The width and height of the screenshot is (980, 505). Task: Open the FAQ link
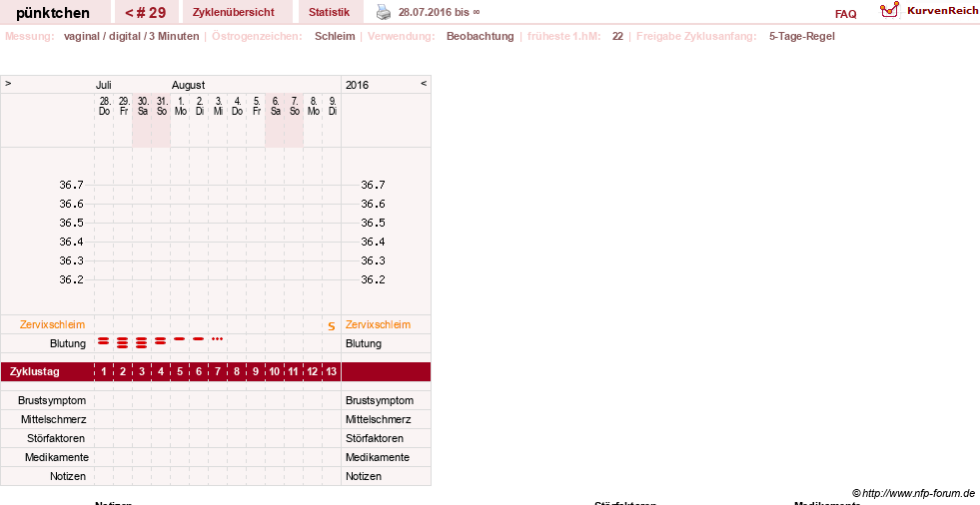[845, 14]
